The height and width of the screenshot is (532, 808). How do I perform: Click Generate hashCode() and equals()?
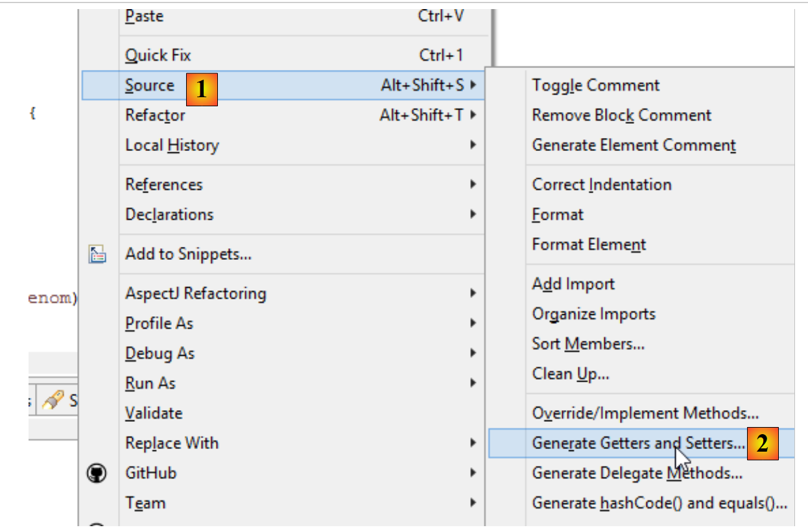659,503
